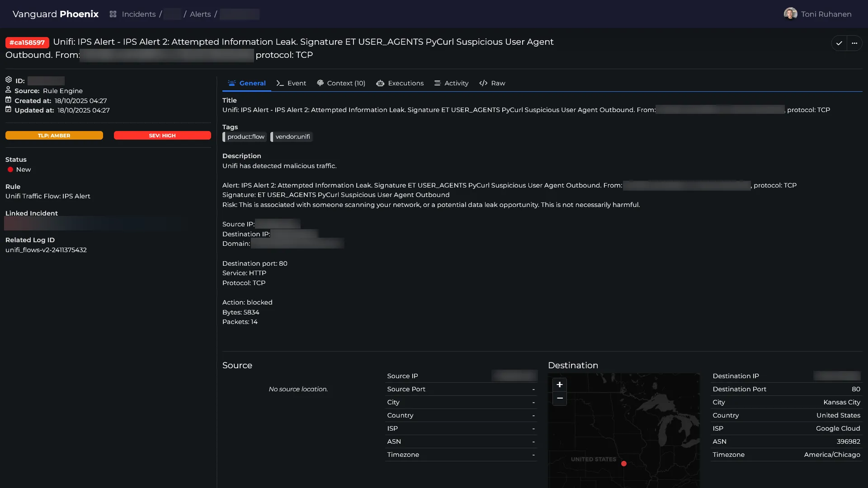This screenshot has height=488, width=868.
Task: Click the siren icon on the General tab
Action: pos(232,83)
